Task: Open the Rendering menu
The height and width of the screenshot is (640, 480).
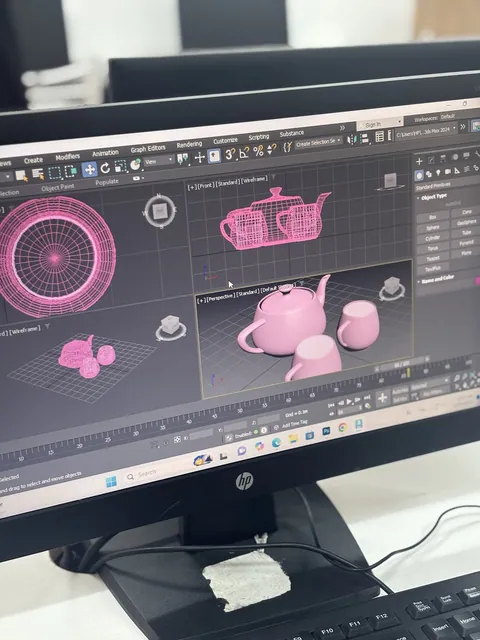Action: pos(189,144)
